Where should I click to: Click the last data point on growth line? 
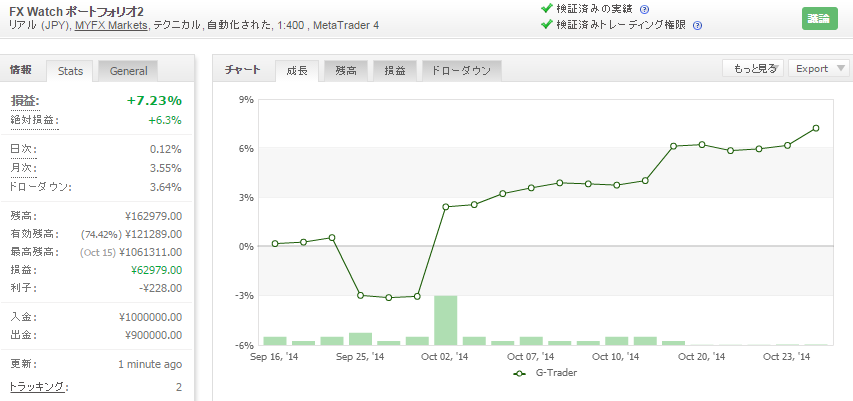coord(816,128)
